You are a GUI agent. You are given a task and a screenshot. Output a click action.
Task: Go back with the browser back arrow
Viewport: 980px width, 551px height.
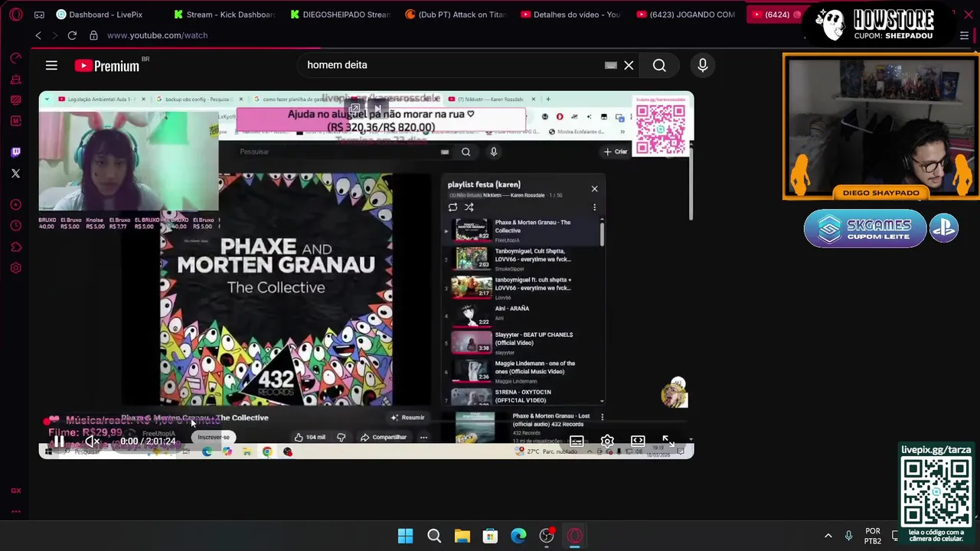(38, 35)
